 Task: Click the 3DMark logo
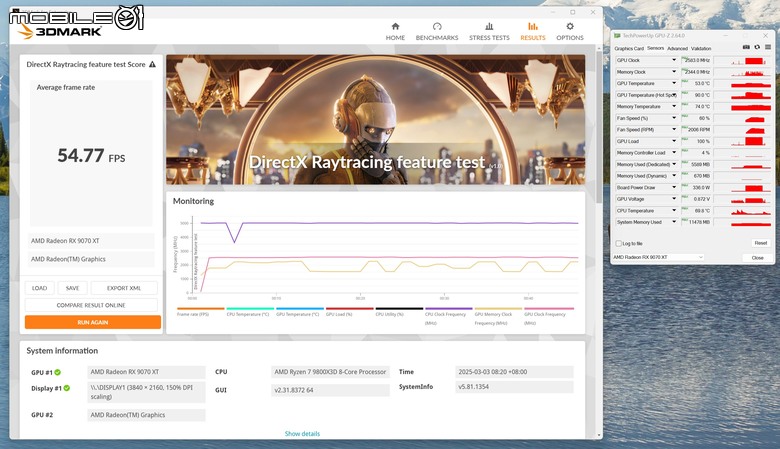pyautogui.click(x=60, y=32)
